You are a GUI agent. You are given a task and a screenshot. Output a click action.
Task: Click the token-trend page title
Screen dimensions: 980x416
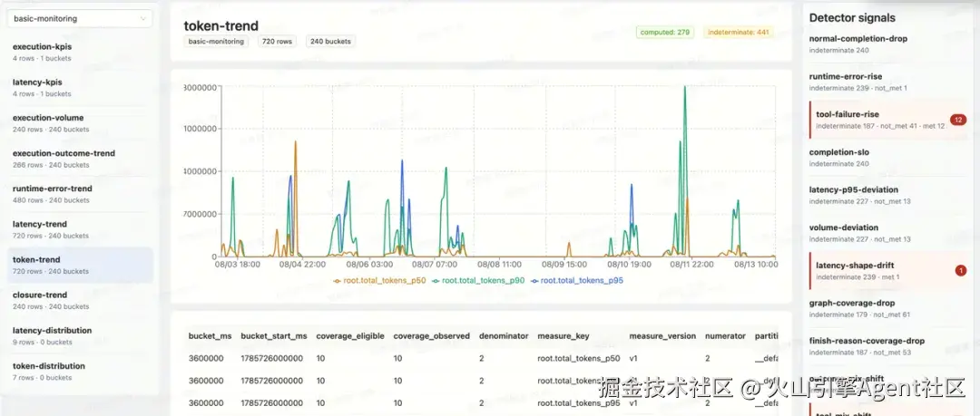221,25
